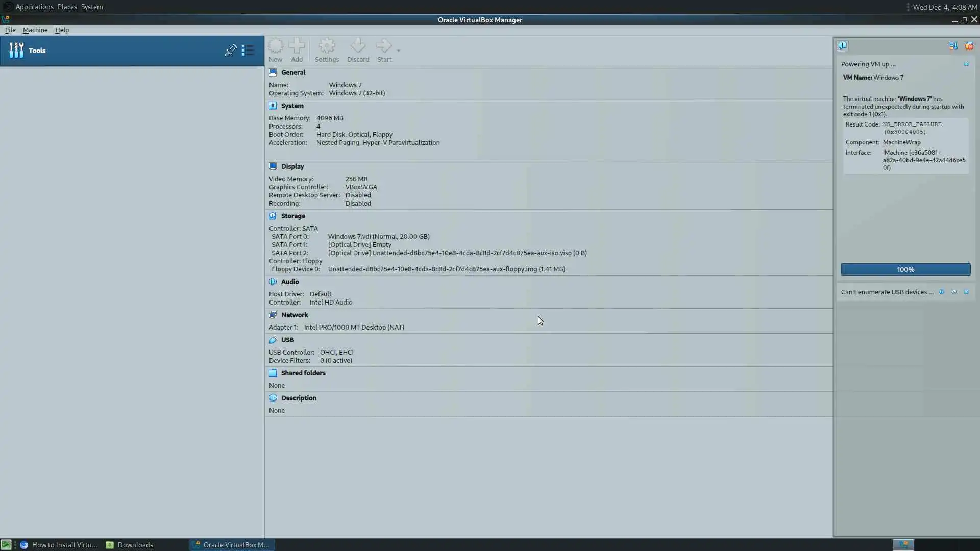Open the Start button dropdown arrow
Viewport: 980px width, 551px height.
[399, 51]
